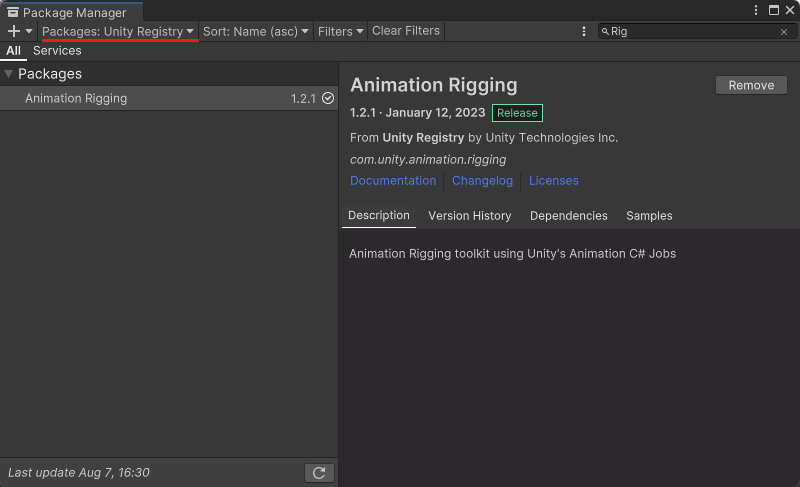800x487 pixels.
Task: Click the Animation Rigging title heading
Action: 434,85
